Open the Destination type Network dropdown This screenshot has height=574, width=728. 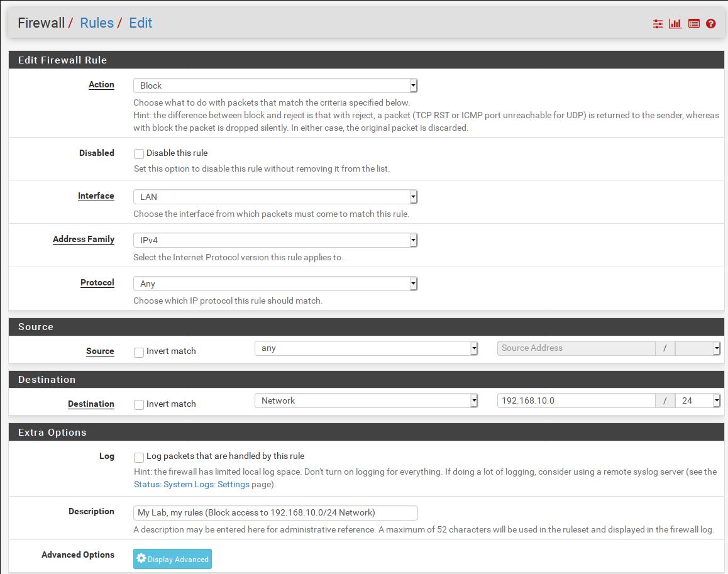coord(366,400)
